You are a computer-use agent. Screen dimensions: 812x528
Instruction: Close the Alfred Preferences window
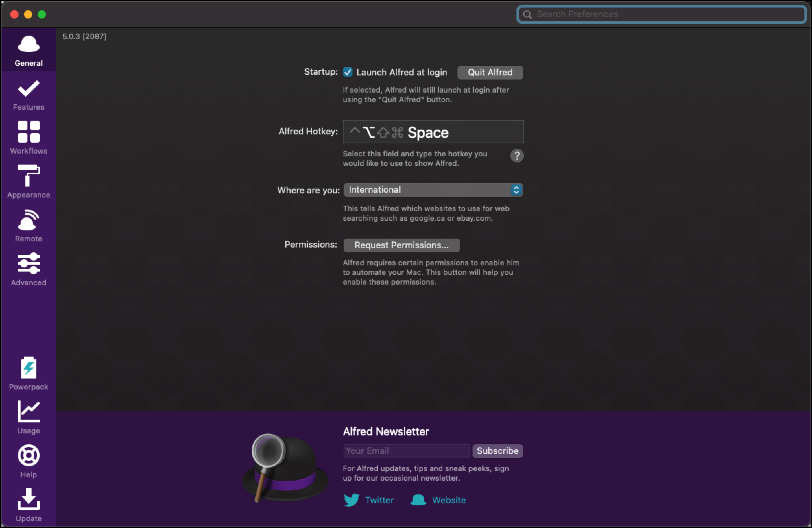[14, 14]
